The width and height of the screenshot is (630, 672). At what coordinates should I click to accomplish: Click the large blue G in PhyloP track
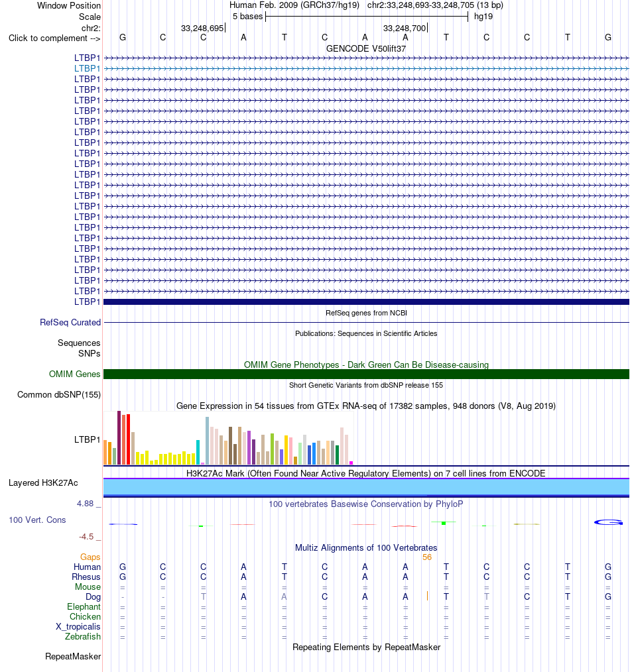608,522
